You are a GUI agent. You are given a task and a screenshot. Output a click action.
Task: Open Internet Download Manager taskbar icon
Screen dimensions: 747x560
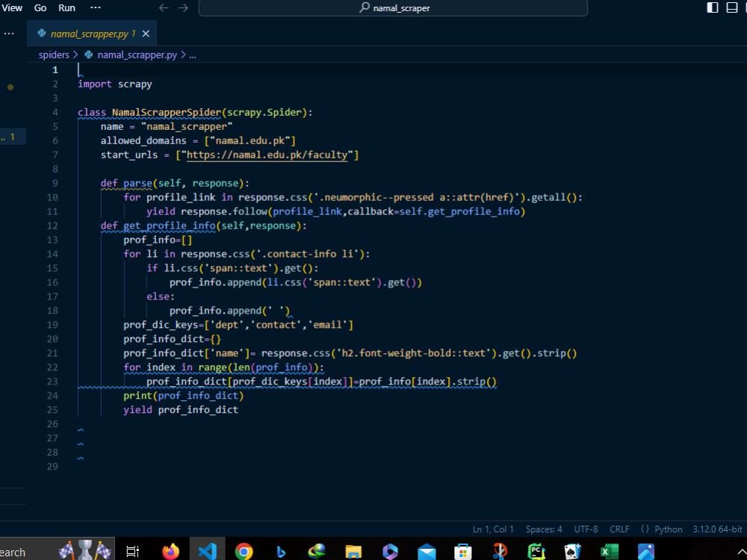(x=316, y=552)
